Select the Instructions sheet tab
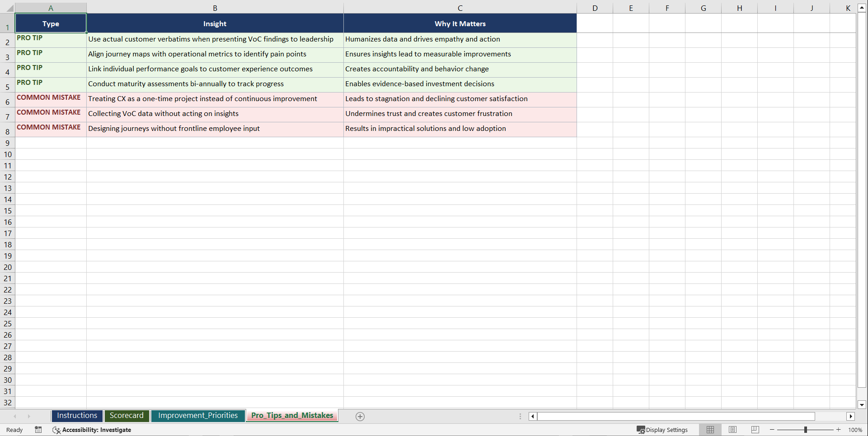Viewport: 868px width, 436px height. point(77,416)
